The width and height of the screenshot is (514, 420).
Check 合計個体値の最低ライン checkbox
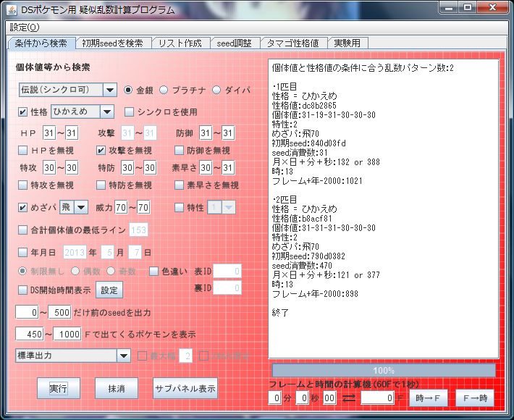click(x=22, y=230)
